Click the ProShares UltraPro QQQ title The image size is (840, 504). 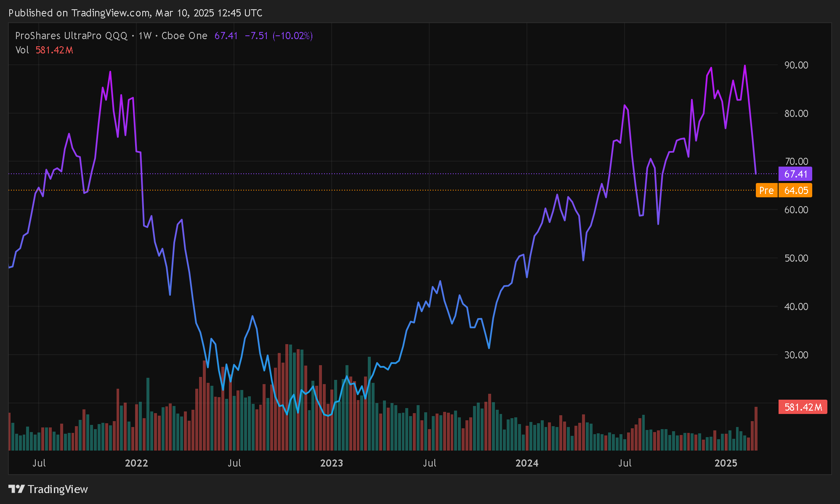tap(71, 36)
